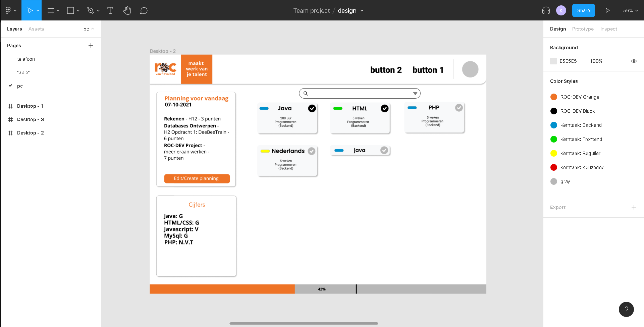Click the Move tool arrow
Image resolution: width=644 pixels, height=327 pixels.
click(x=30, y=10)
